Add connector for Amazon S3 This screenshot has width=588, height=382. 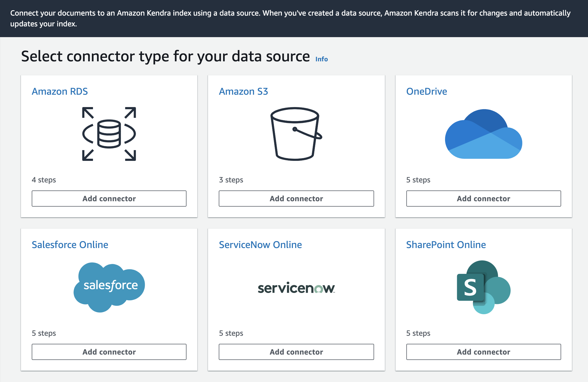pyautogui.click(x=296, y=199)
